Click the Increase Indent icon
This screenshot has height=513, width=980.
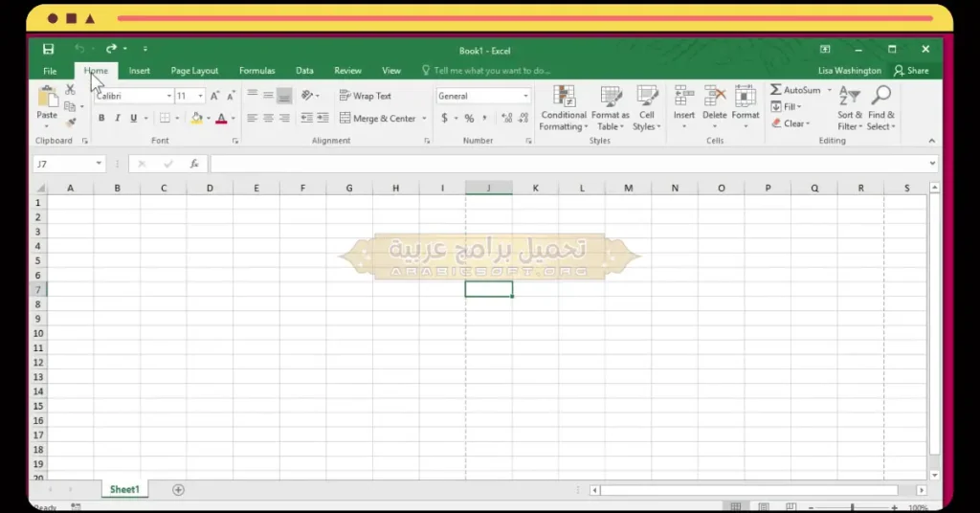(x=323, y=118)
